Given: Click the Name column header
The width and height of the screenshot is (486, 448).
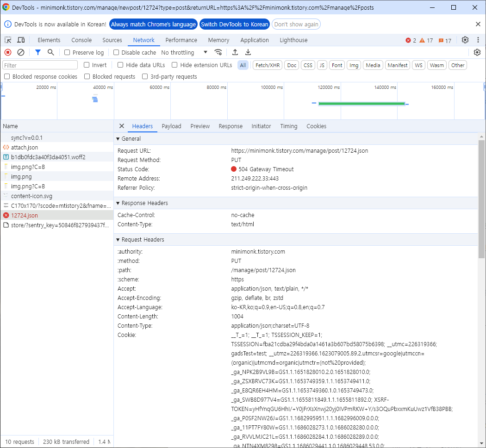Looking at the screenshot, I should pyautogui.click(x=57, y=126).
